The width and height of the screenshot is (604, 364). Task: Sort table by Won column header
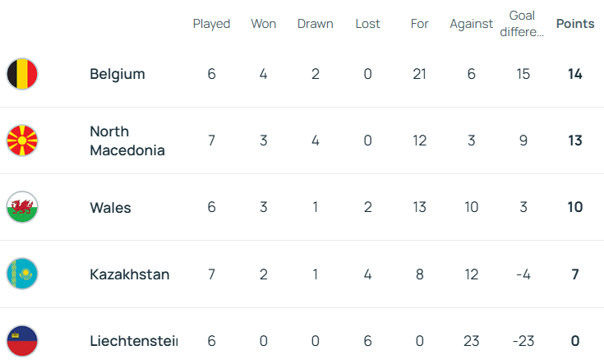263,24
